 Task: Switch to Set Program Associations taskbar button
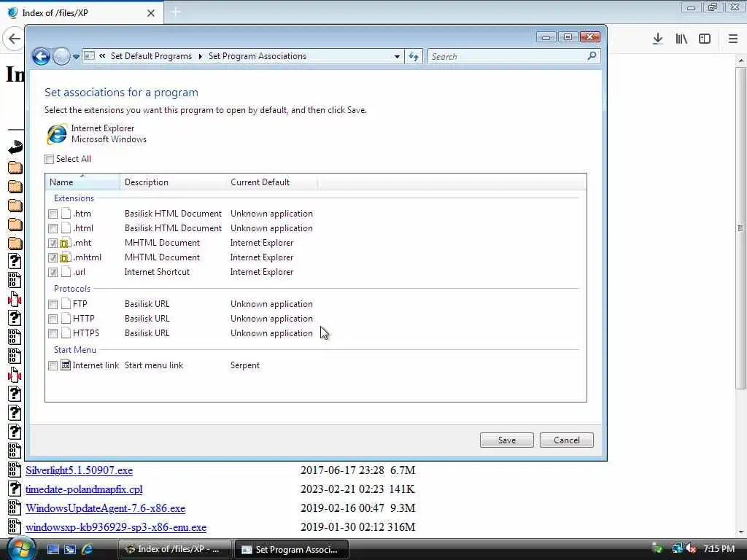[x=292, y=550]
